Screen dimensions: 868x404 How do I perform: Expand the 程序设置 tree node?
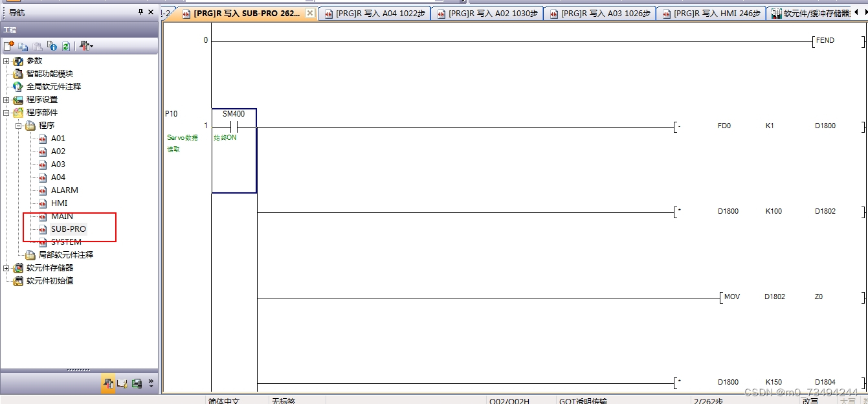[x=6, y=100]
